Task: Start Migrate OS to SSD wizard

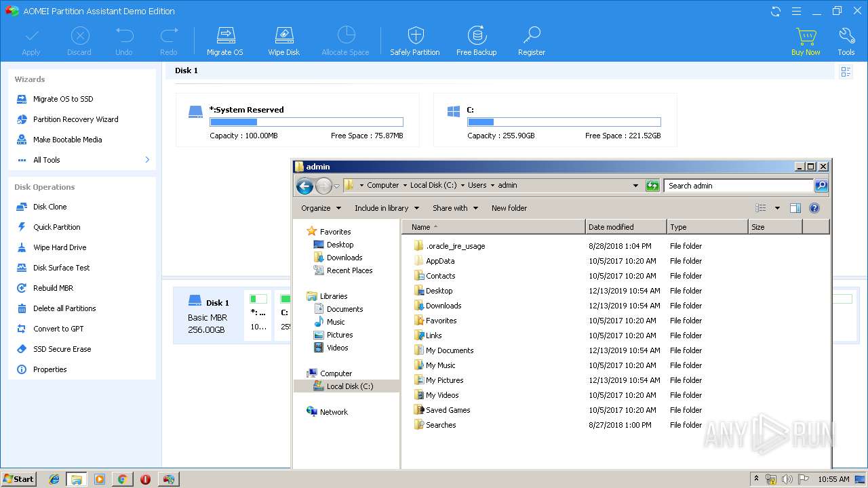Action: [63, 99]
